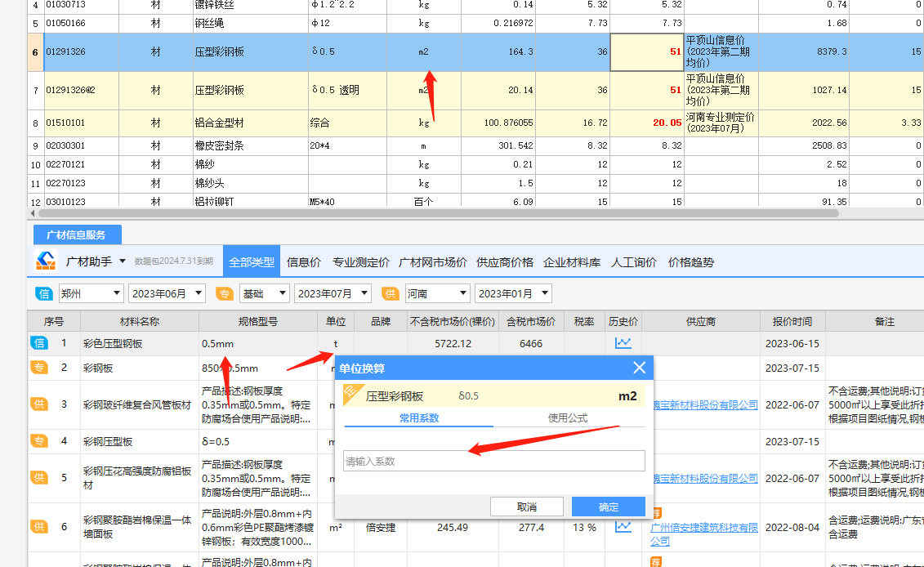Screen dimensions: 924x567
Task: Switch to the 人工询价 tab
Action: [633, 262]
